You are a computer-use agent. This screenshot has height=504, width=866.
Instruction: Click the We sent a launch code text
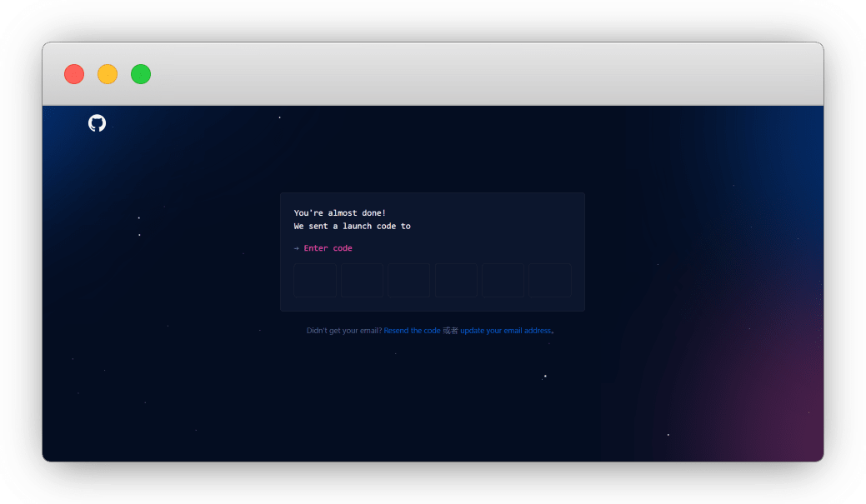[352, 226]
